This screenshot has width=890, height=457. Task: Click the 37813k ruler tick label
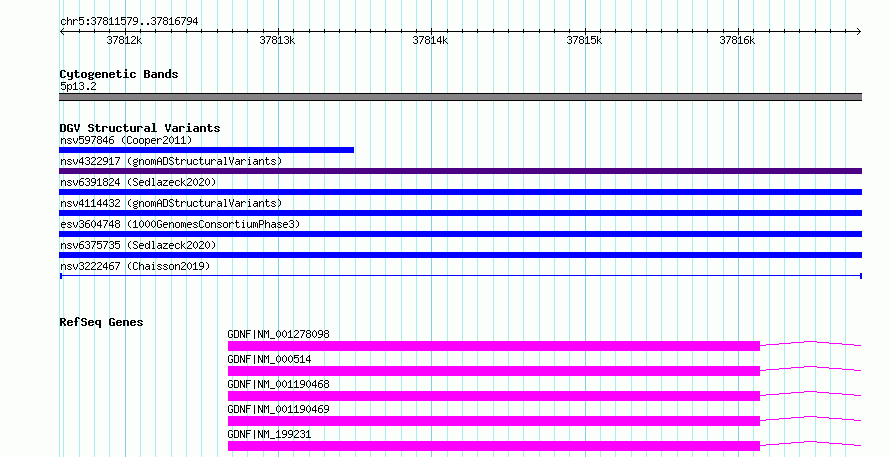[x=277, y=40]
